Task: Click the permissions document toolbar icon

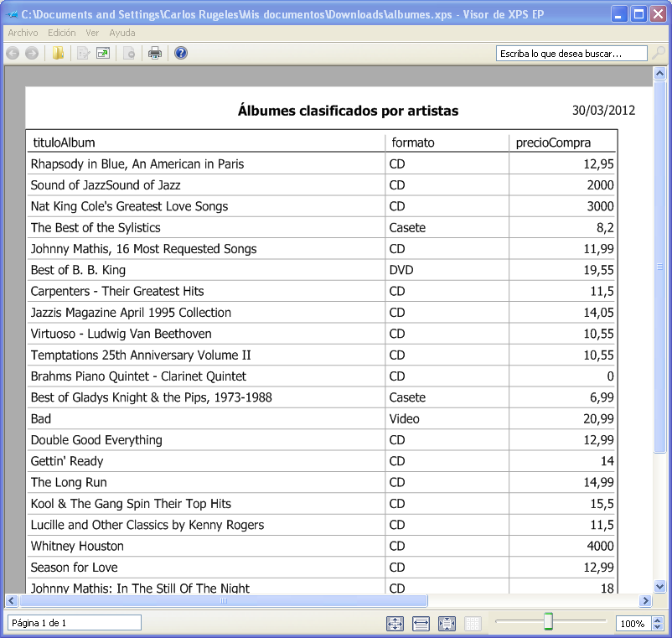Action: point(129,54)
